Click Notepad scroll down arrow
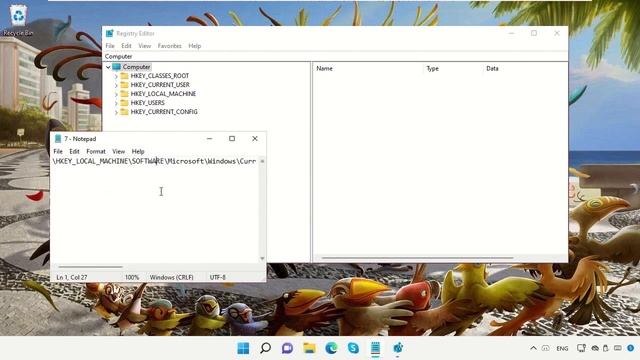The image size is (640, 360). pyautogui.click(x=262, y=258)
